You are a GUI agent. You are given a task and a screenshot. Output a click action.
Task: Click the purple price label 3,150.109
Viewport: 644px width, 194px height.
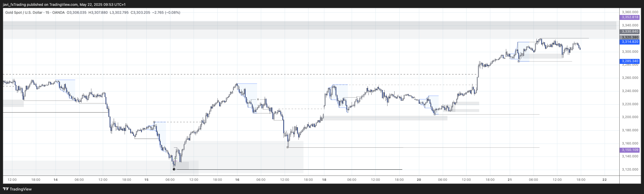pos(630,150)
